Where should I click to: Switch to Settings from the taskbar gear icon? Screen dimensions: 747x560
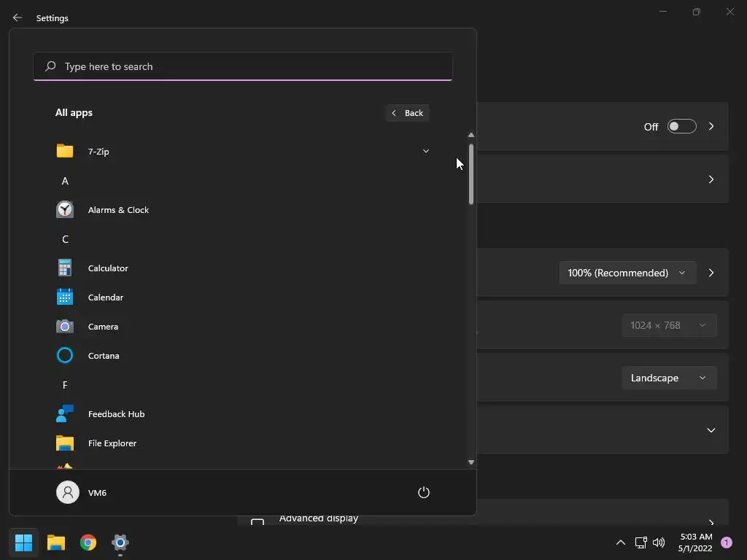pos(120,542)
